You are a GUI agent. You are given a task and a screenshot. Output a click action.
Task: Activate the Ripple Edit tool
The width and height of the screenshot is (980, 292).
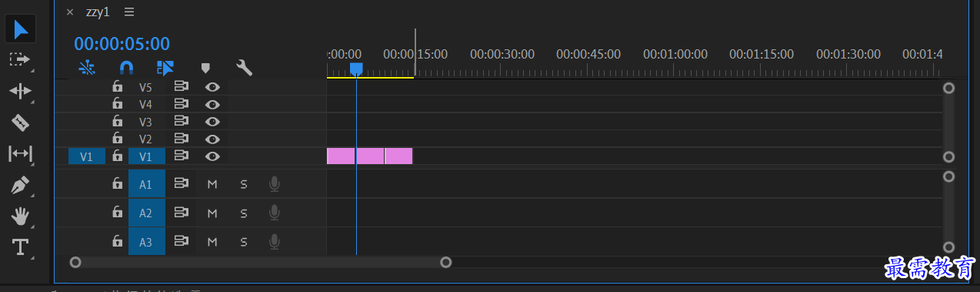20,91
